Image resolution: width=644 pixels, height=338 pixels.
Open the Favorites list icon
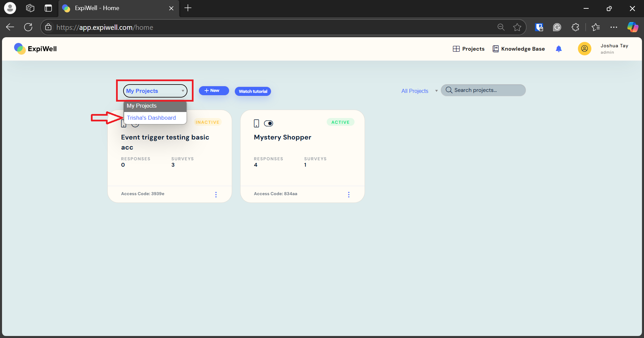[x=596, y=27]
